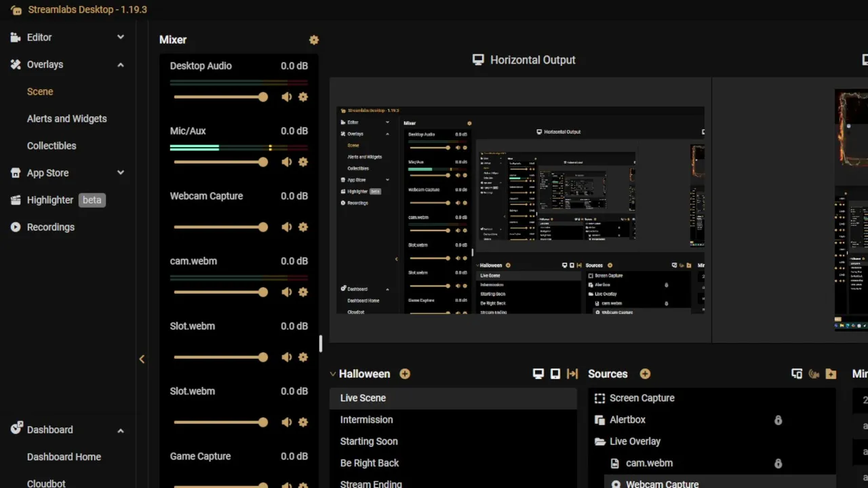Open cam.webm mixer settings gear
The height and width of the screenshot is (488, 868).
(303, 292)
